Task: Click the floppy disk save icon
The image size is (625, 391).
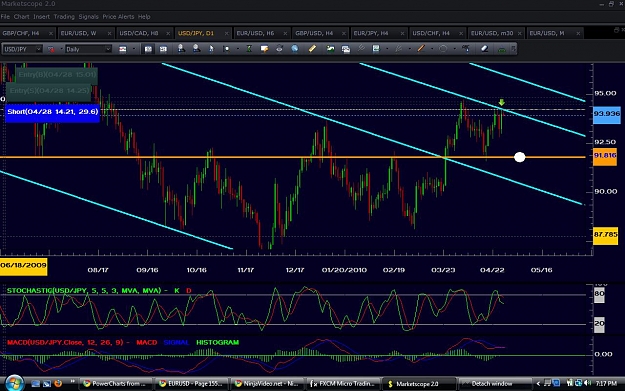Action: (x=375, y=49)
